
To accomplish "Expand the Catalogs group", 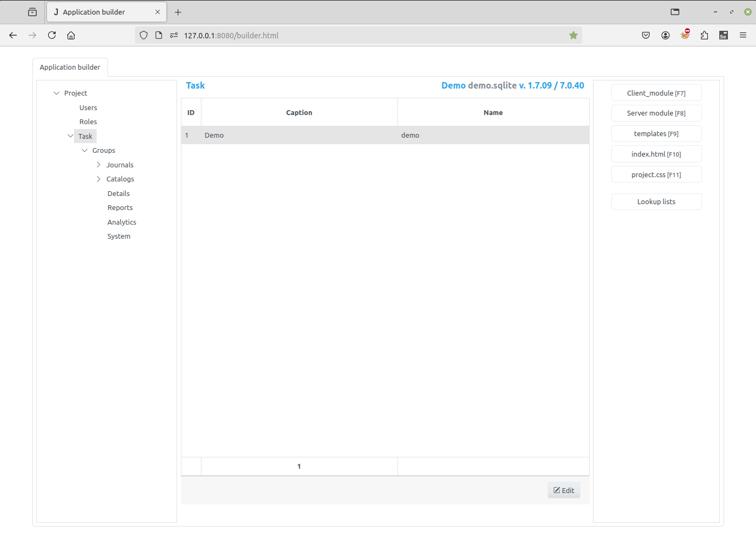I will [97, 179].
